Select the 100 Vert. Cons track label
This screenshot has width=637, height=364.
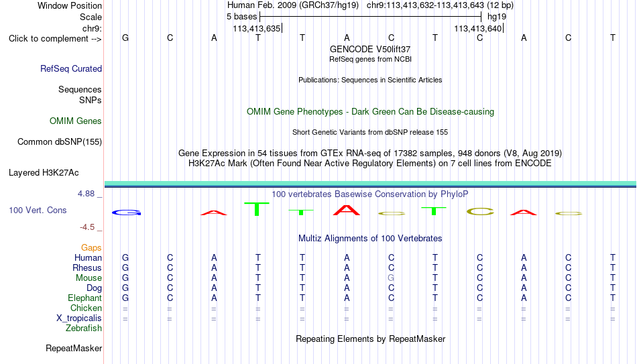pos(38,210)
